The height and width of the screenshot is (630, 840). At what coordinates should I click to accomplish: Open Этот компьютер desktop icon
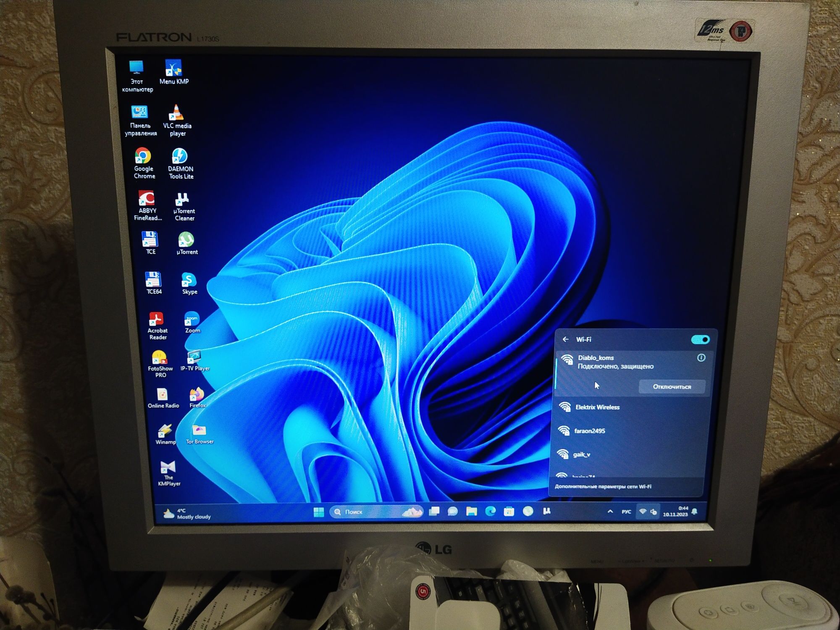137,76
